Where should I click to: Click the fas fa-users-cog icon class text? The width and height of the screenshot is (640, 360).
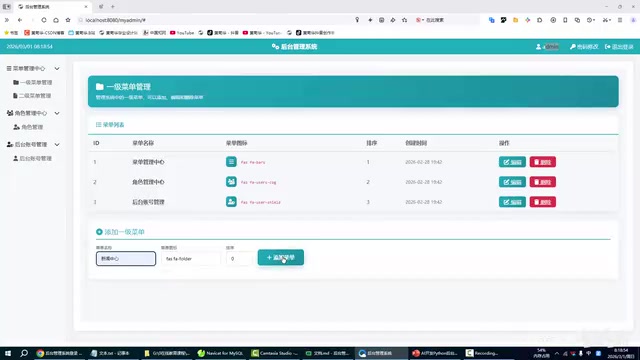point(258,182)
